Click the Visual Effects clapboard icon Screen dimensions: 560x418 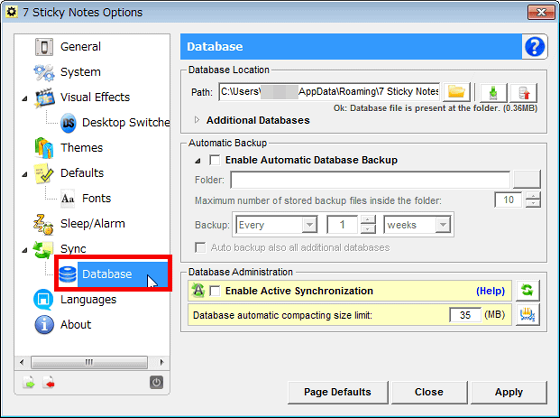coord(44,98)
